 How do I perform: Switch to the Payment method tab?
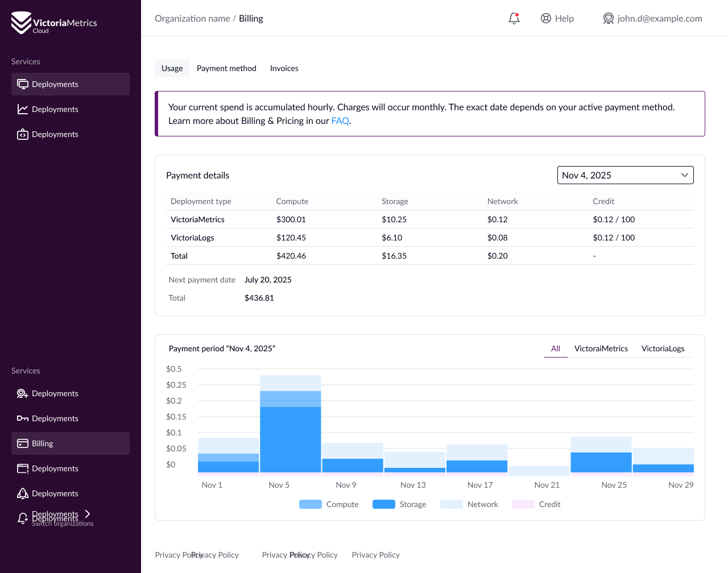226,68
